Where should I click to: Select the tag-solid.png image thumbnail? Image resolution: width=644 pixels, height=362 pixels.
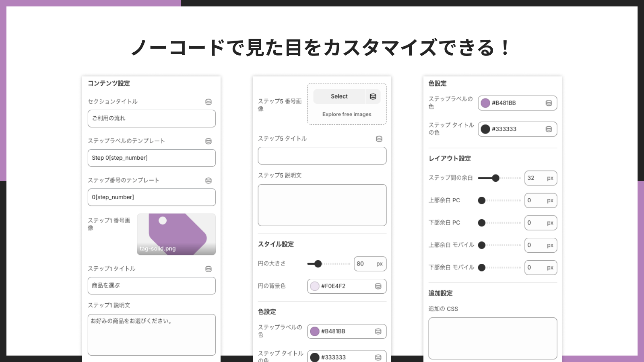[176, 234]
